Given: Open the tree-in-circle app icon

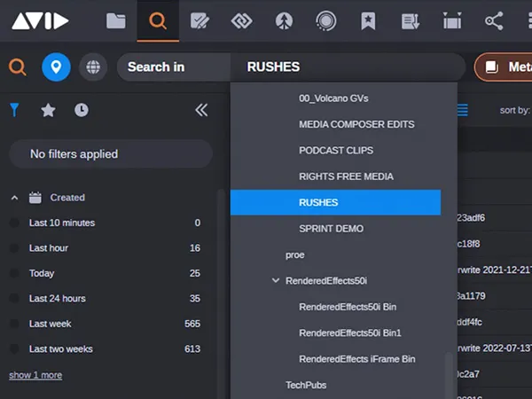Looking at the screenshot, I should [284, 21].
